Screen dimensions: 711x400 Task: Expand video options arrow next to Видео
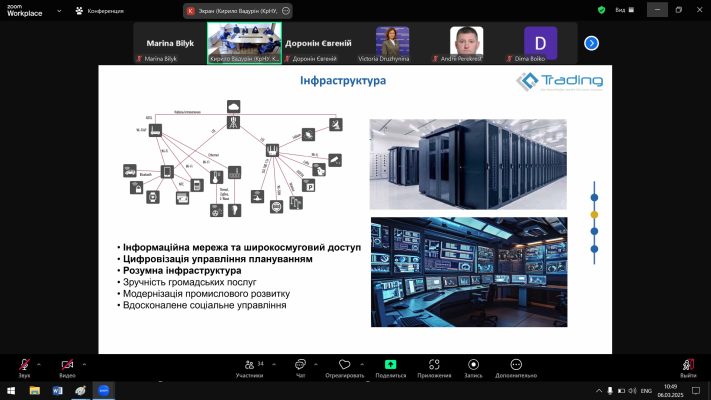click(84, 364)
